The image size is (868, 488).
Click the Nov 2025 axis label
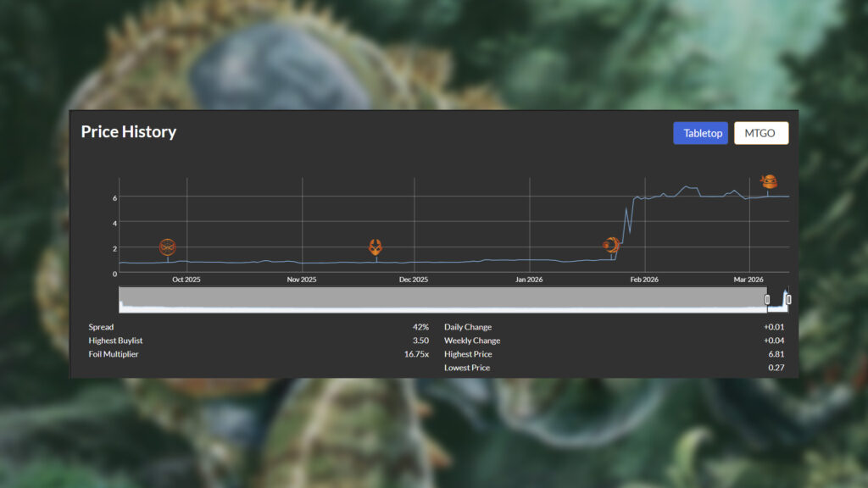point(302,280)
